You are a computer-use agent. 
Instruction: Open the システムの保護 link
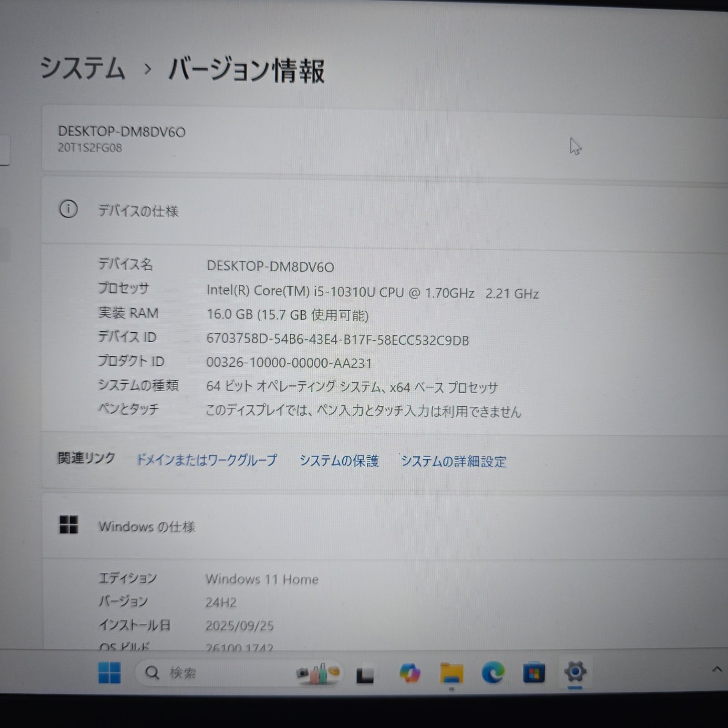[339, 461]
